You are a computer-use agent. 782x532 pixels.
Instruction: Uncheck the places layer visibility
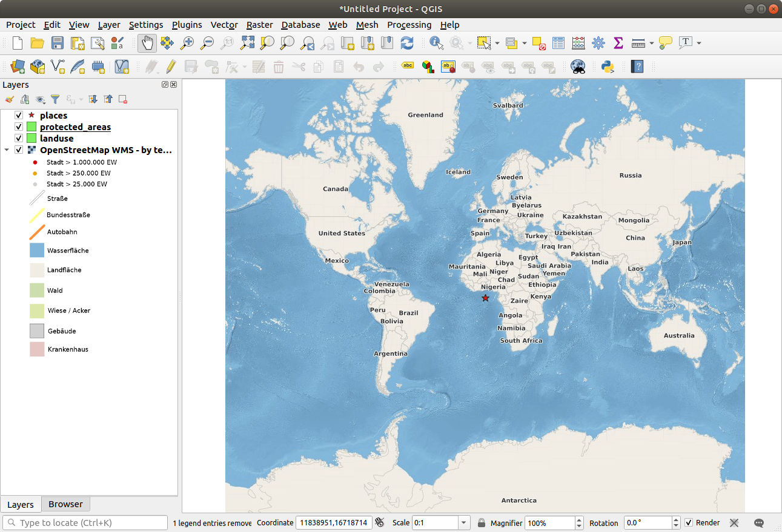click(19, 115)
